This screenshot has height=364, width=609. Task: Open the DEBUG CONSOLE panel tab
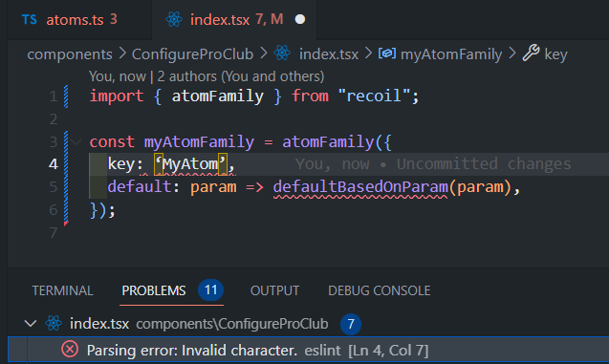[379, 290]
